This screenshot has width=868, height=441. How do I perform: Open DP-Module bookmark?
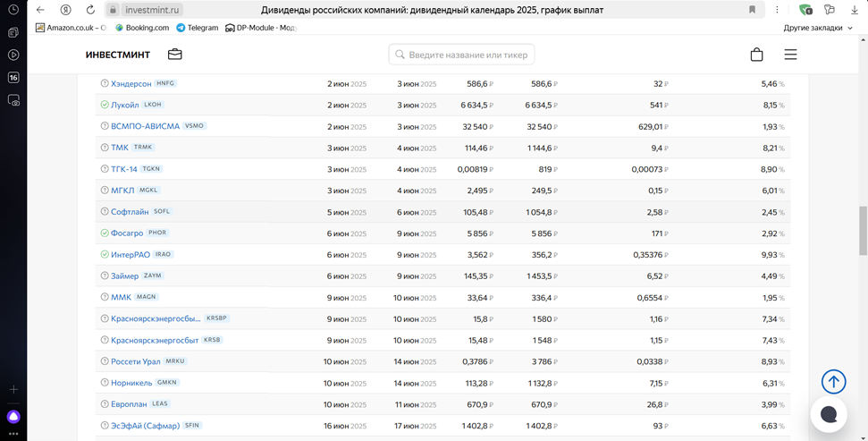click(x=261, y=28)
